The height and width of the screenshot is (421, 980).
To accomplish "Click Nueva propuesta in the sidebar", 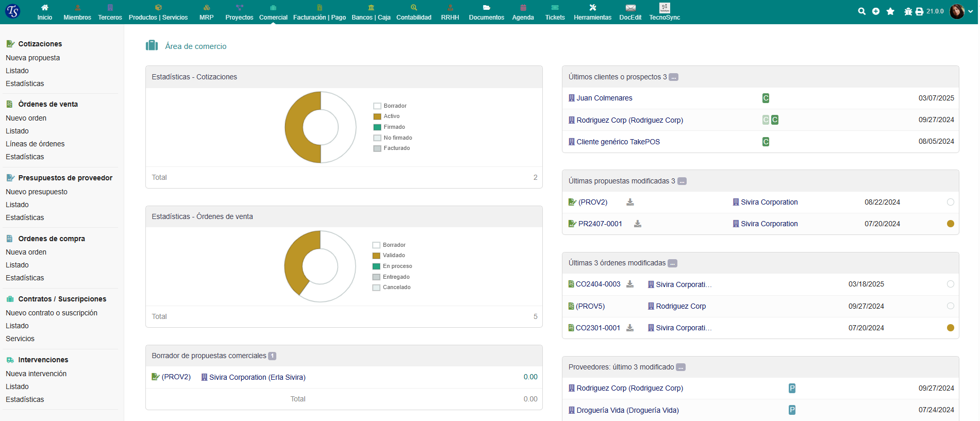I will tap(32, 58).
